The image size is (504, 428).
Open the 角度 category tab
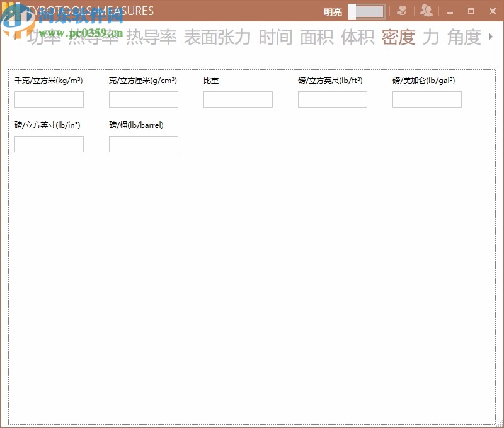464,38
